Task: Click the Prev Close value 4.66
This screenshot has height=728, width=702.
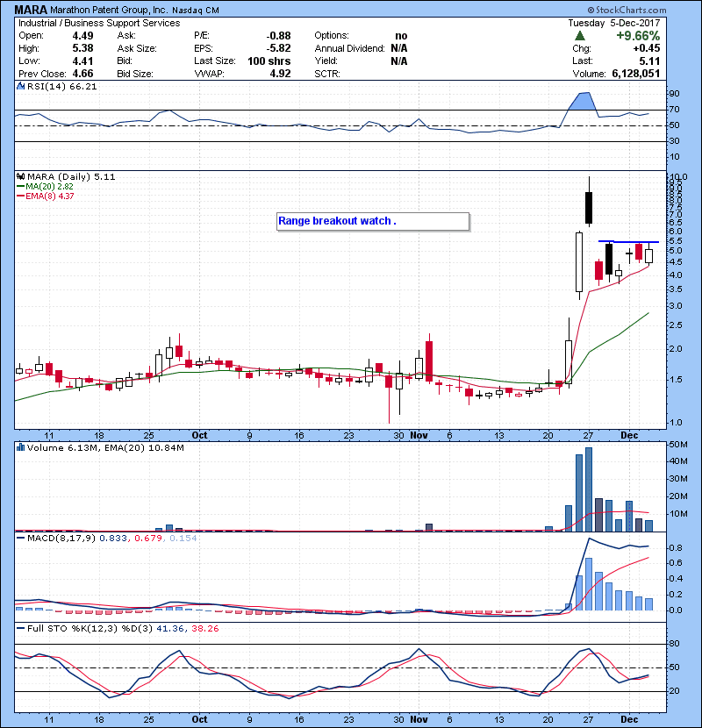Action: point(82,74)
